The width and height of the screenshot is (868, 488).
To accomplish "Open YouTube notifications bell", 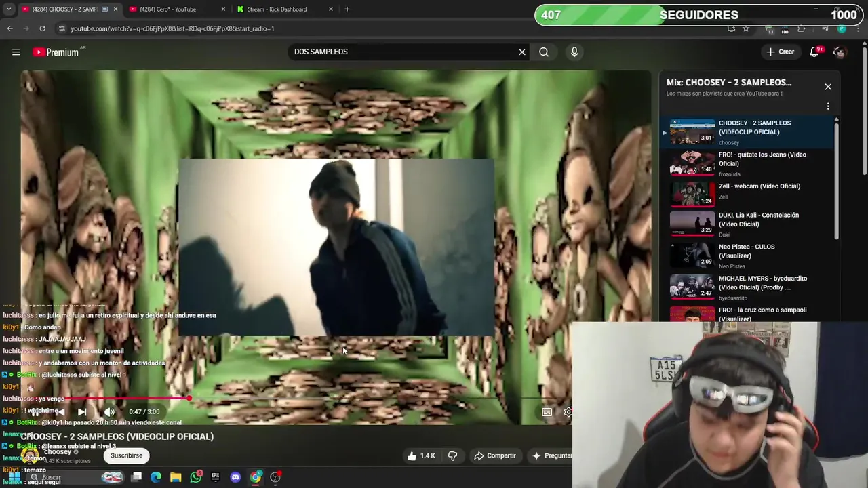I will coord(814,52).
